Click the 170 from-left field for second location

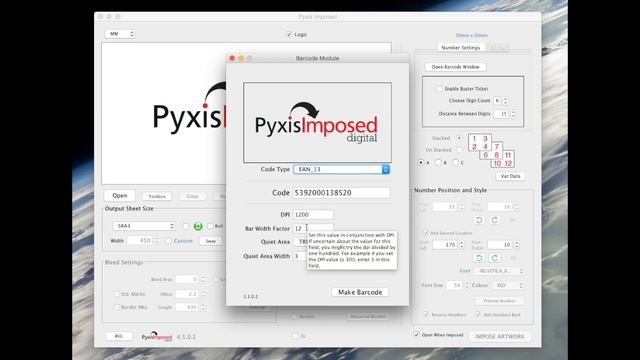click(445, 244)
